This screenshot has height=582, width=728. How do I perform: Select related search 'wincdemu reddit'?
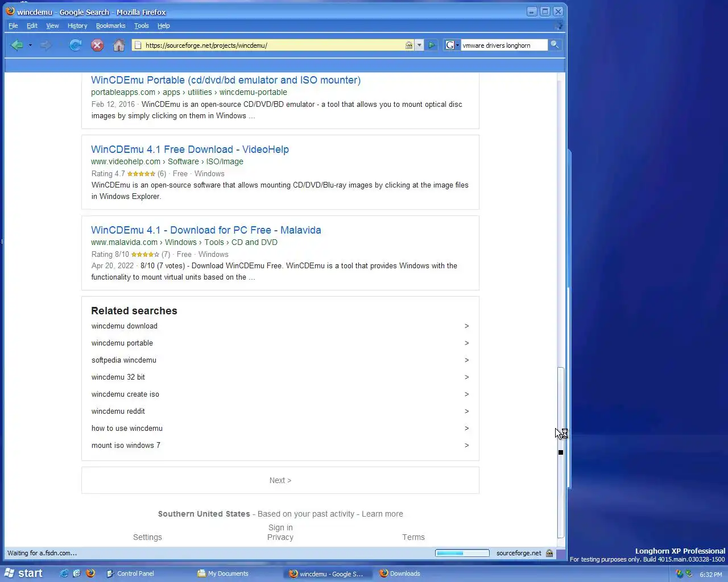pos(118,411)
